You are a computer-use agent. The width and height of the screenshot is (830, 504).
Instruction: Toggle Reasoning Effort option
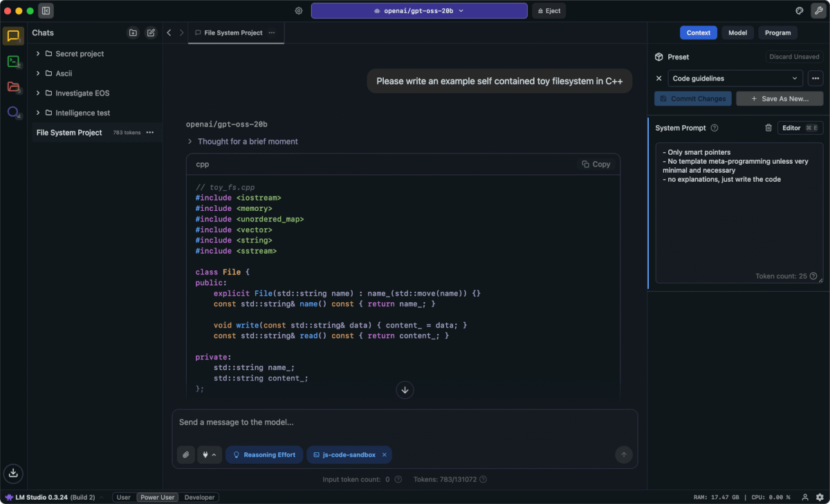pyautogui.click(x=263, y=455)
